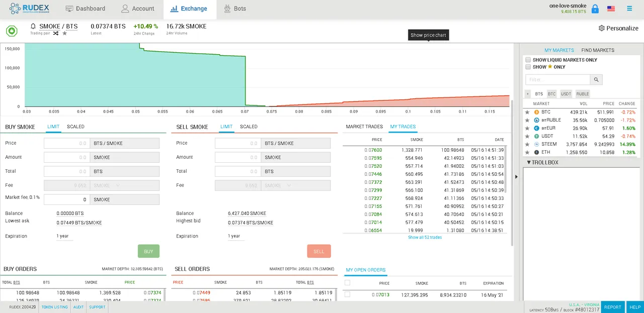Favorite the SMOKE/BTS pair star
This screenshot has height=313, width=644.
pos(64,33)
